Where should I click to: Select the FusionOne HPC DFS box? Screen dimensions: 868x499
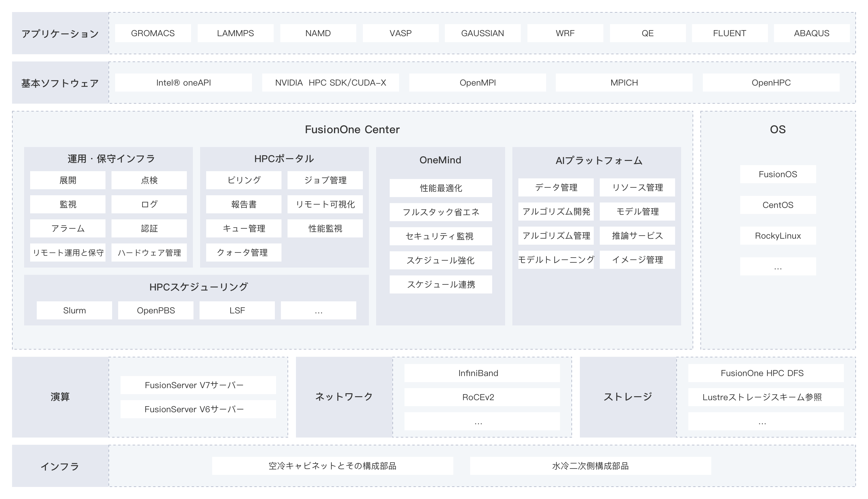(x=766, y=373)
